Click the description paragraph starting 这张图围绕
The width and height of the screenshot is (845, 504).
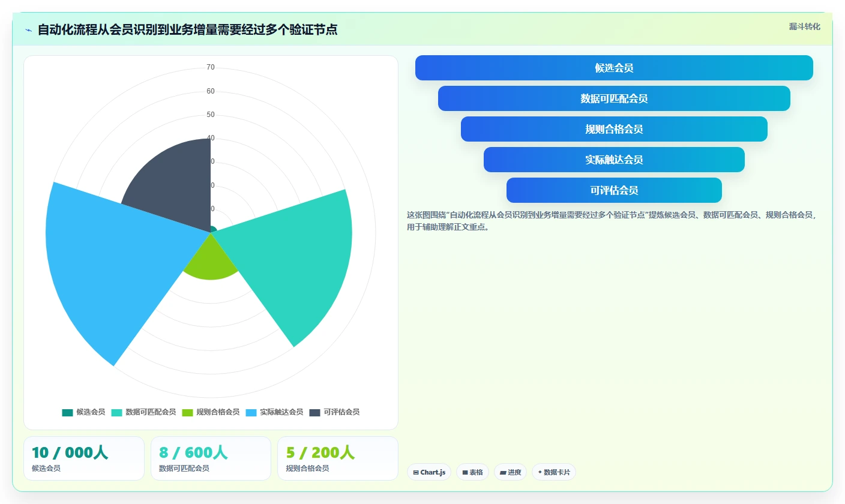612,221
